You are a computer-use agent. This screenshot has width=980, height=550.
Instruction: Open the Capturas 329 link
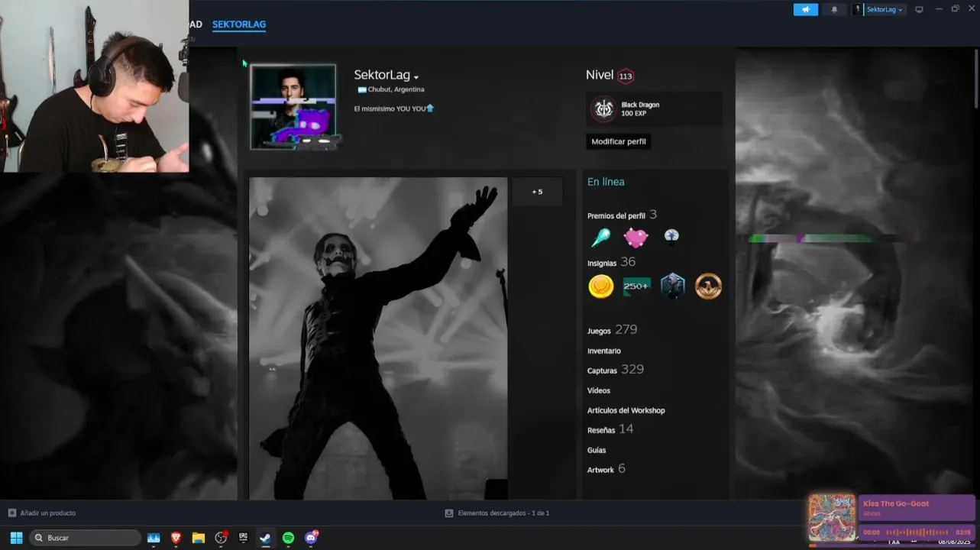pos(615,370)
